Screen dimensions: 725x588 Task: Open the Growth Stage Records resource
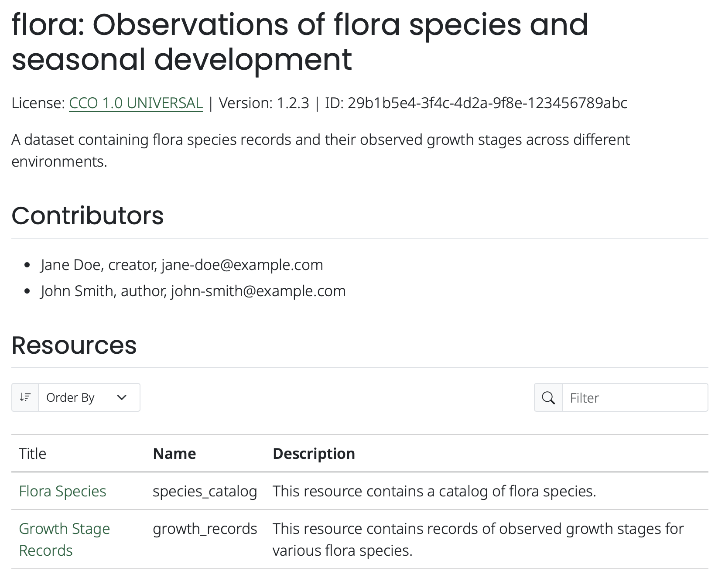coord(64,540)
